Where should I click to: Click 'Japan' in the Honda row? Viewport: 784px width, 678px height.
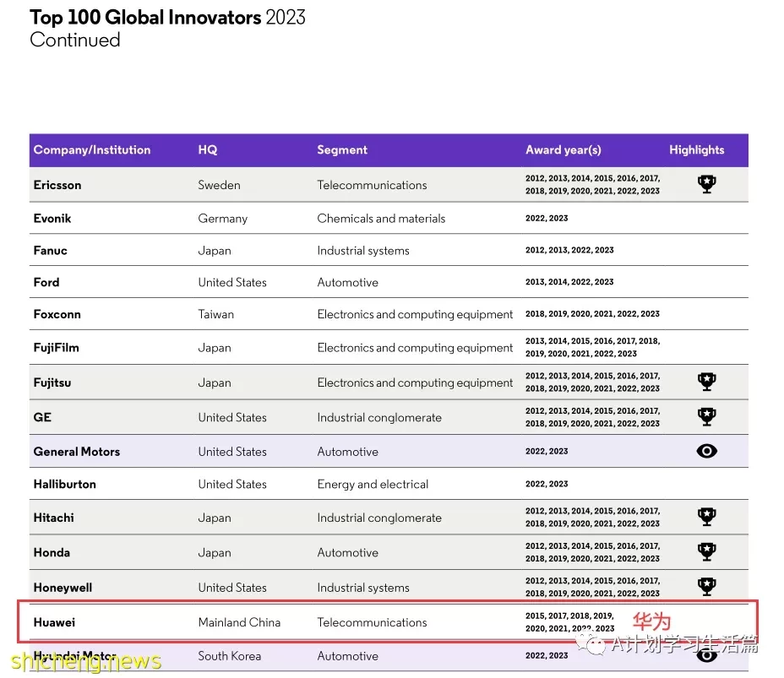(x=215, y=553)
